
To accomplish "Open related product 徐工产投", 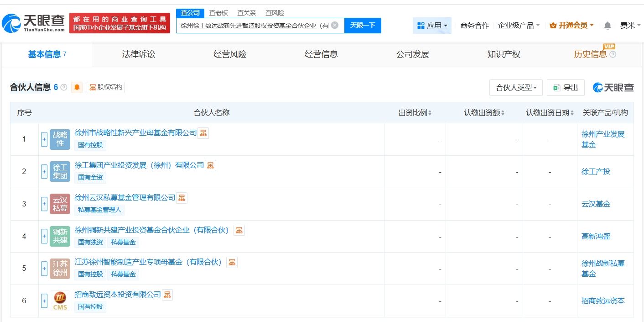I will (596, 172).
